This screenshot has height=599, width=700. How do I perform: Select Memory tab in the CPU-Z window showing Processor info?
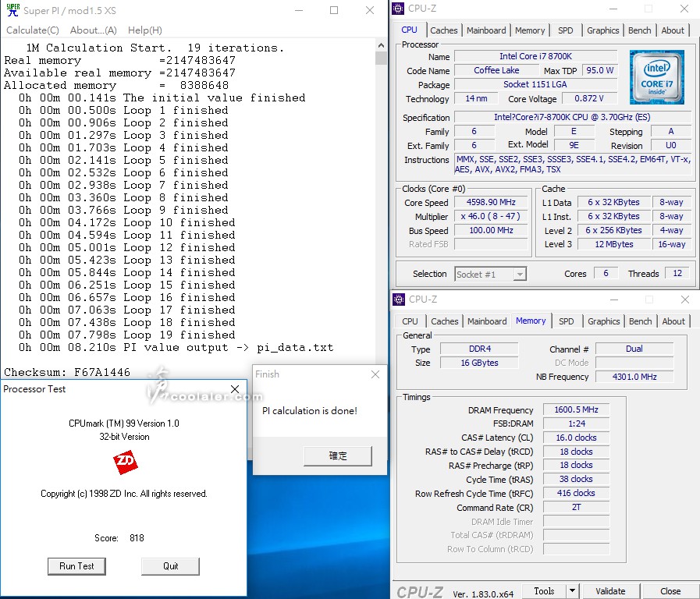tap(530, 30)
